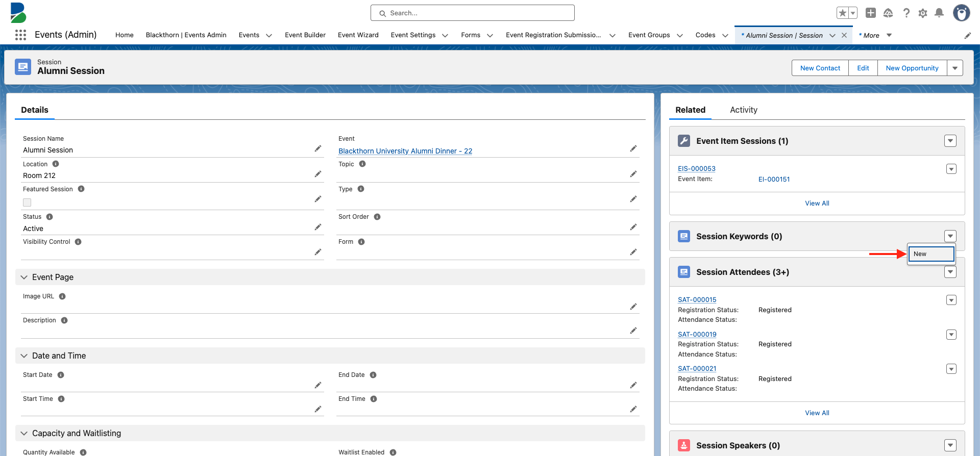Viewport: 980px width, 456px height.
Task: Open more record actions dropdown
Action: pyautogui.click(x=955, y=68)
